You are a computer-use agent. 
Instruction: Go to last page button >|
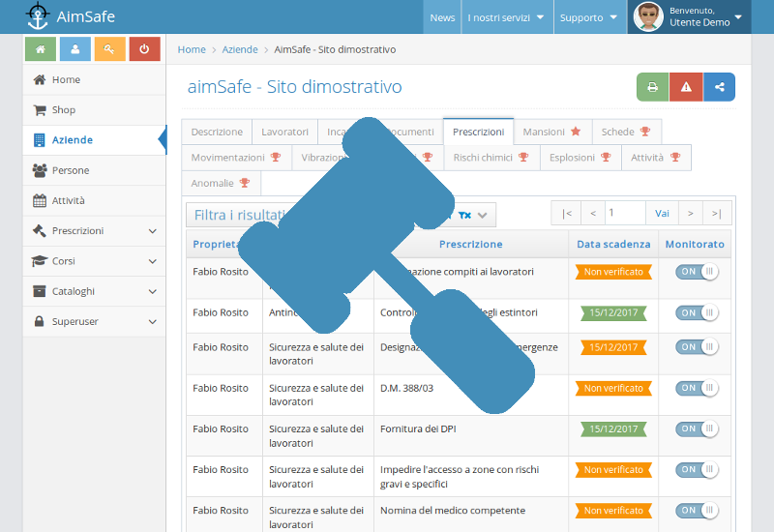(717, 213)
